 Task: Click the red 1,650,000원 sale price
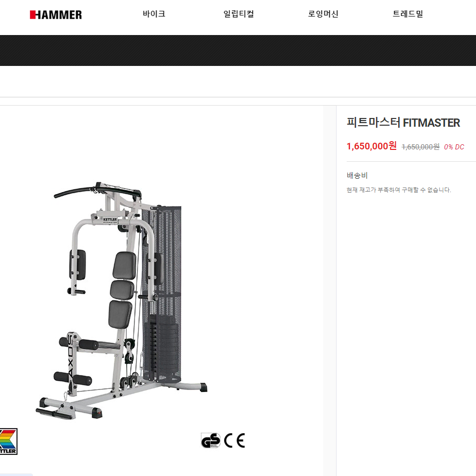(371, 146)
